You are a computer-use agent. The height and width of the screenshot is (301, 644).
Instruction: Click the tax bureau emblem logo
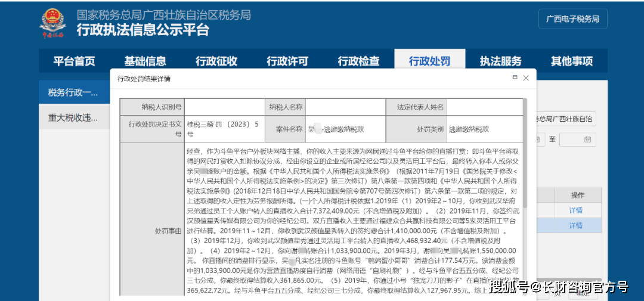52,23
